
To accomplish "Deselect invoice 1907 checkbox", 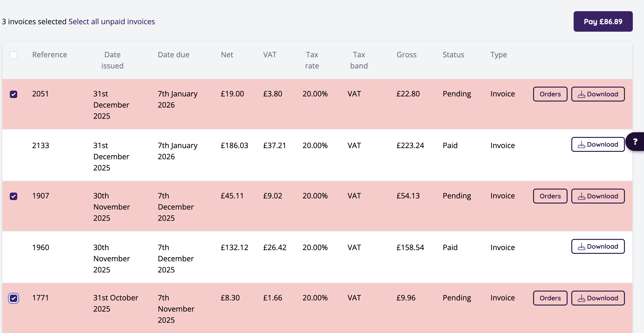I will (x=14, y=196).
